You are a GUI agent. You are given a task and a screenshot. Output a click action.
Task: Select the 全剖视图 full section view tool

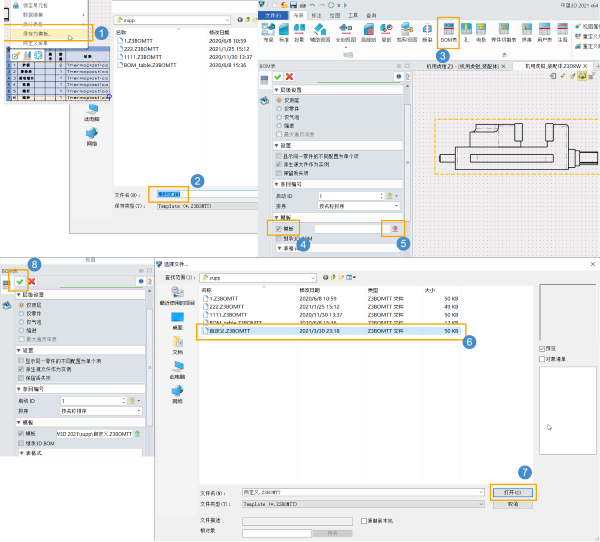[346, 32]
